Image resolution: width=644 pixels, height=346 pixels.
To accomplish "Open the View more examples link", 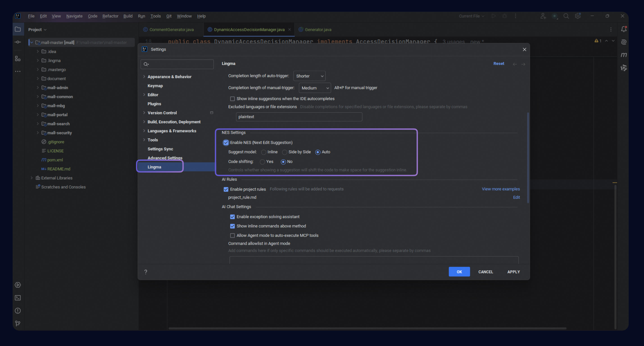I will (501, 189).
